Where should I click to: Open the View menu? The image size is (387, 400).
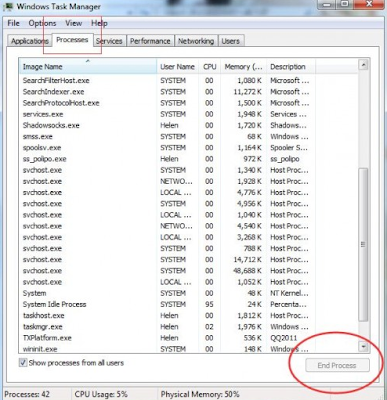(74, 23)
